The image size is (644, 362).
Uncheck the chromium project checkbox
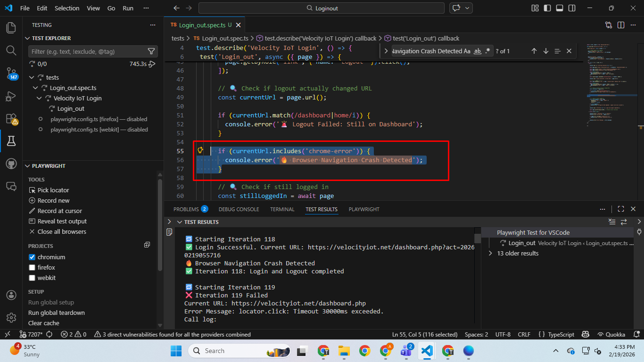coord(32,257)
